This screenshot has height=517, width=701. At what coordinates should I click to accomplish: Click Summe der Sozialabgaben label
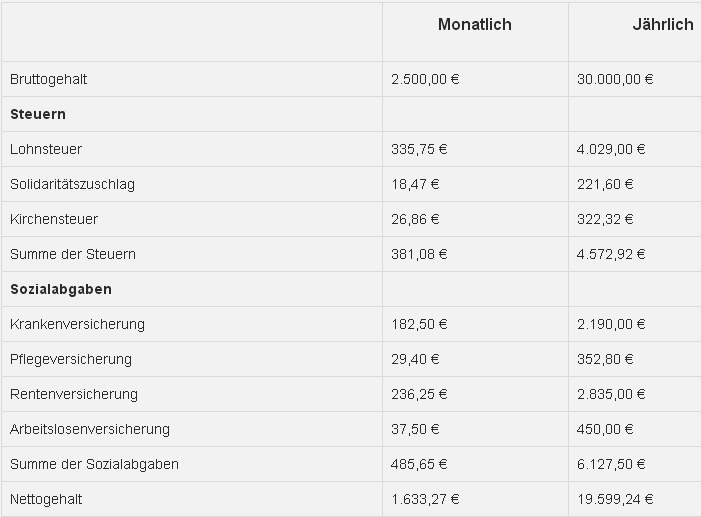coord(94,464)
